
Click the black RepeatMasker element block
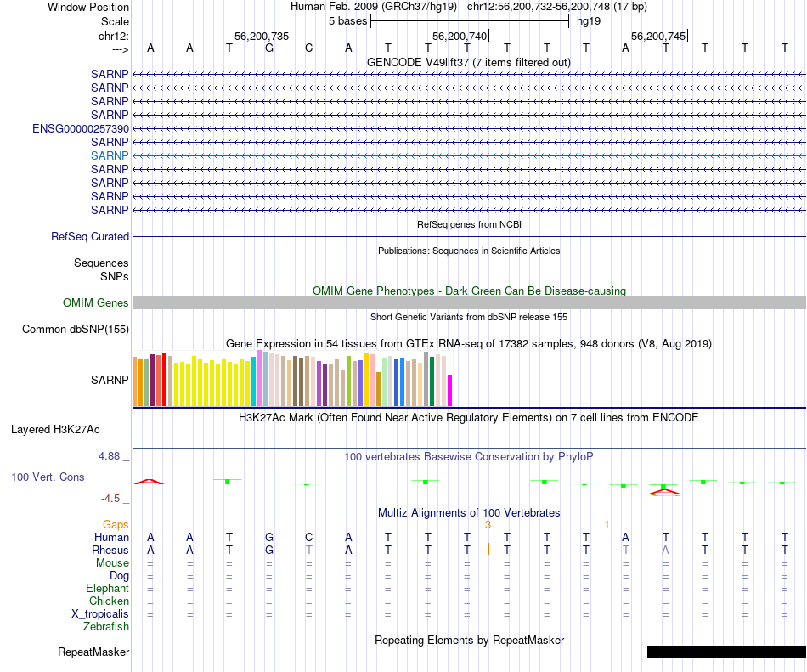726,652
